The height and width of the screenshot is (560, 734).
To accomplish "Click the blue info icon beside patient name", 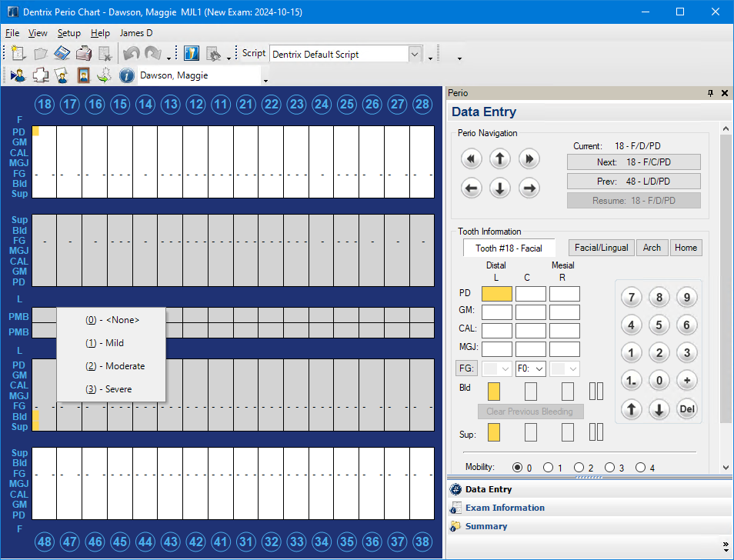I will pyautogui.click(x=127, y=75).
